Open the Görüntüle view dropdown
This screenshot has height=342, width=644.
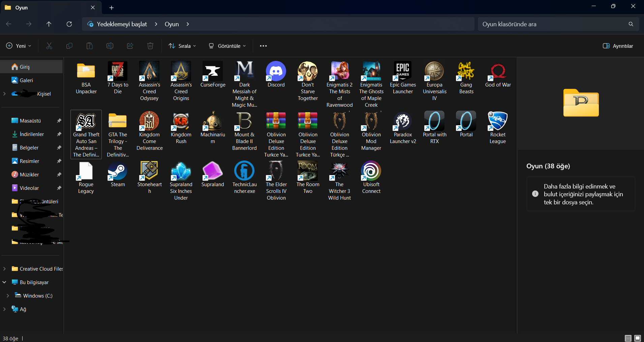[227, 46]
